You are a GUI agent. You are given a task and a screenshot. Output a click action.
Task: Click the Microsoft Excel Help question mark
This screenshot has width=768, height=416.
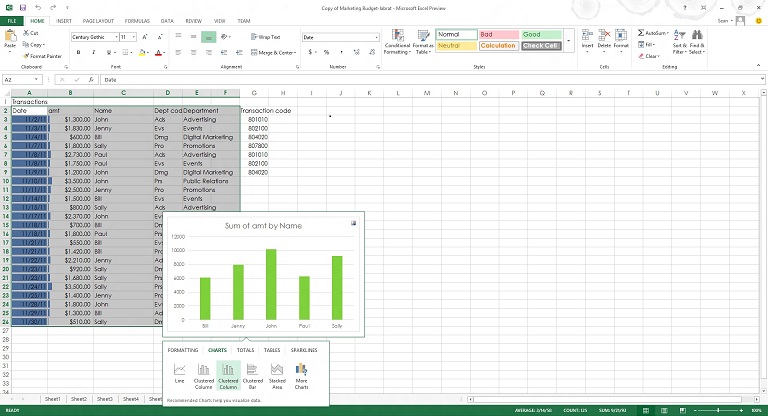coord(685,8)
